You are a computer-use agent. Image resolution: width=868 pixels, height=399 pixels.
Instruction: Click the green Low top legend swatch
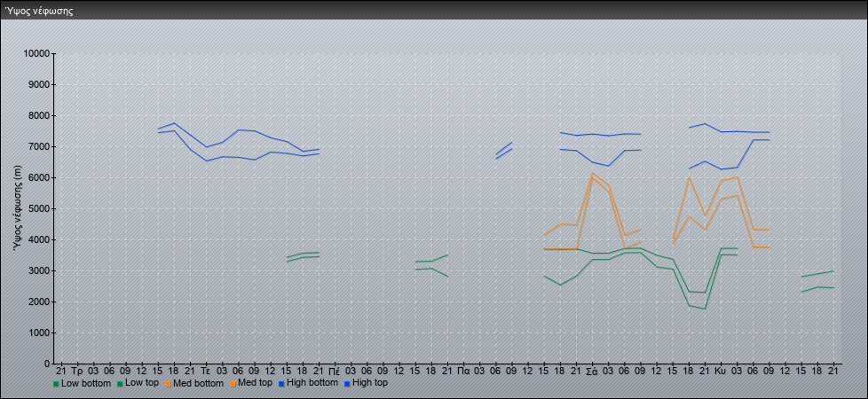(118, 384)
